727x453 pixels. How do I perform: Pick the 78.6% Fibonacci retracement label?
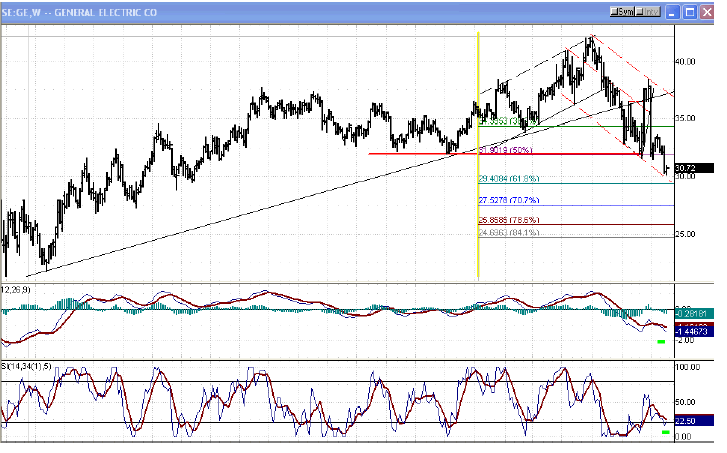pyautogui.click(x=511, y=220)
